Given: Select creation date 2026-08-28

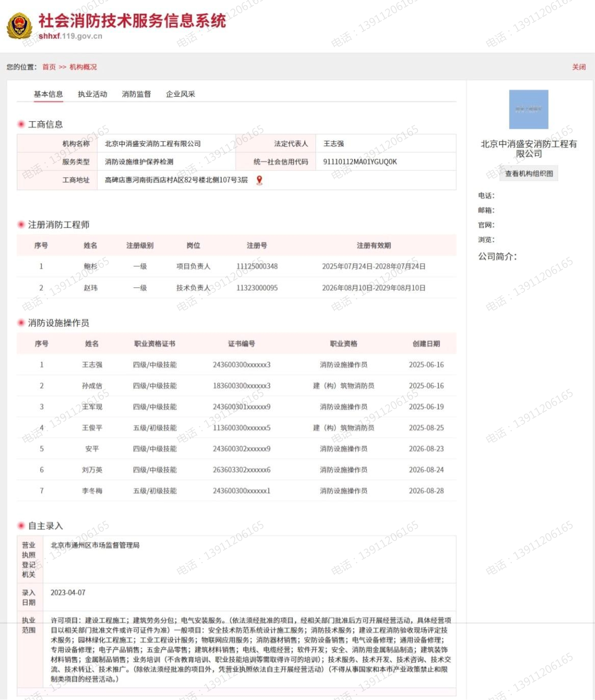Looking at the screenshot, I should [426, 491].
